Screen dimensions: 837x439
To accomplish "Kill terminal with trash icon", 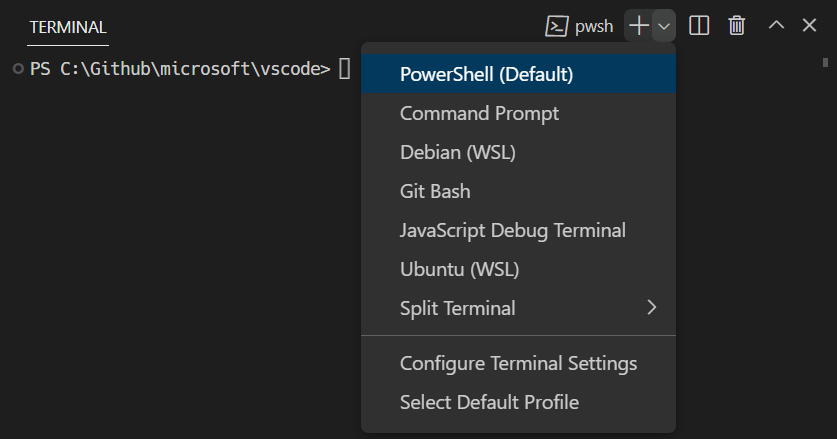I will click(x=737, y=26).
